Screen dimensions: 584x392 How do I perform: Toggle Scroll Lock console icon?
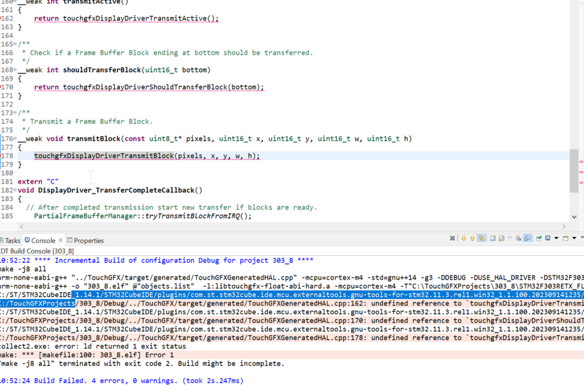[x=502, y=238]
